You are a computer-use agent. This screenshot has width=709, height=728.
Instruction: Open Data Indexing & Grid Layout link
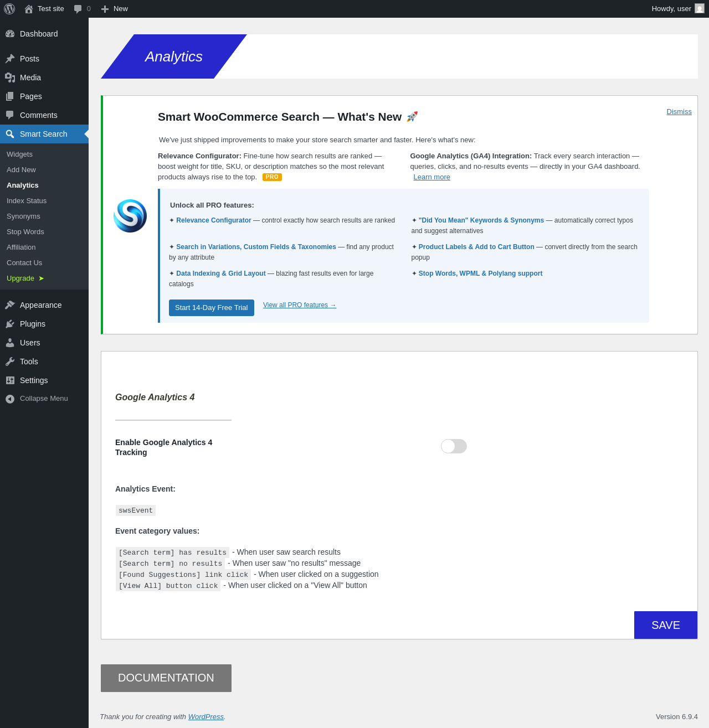(x=221, y=273)
